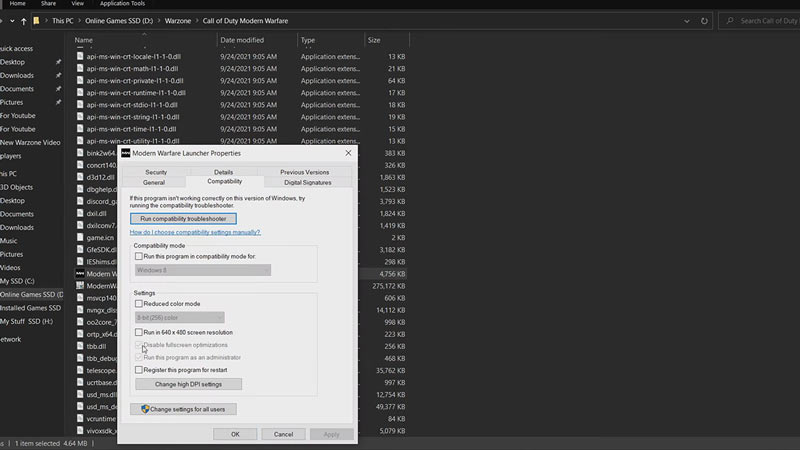Viewport: 800px width, 450px height.
Task: Check Register this program for restart
Action: pos(138,370)
